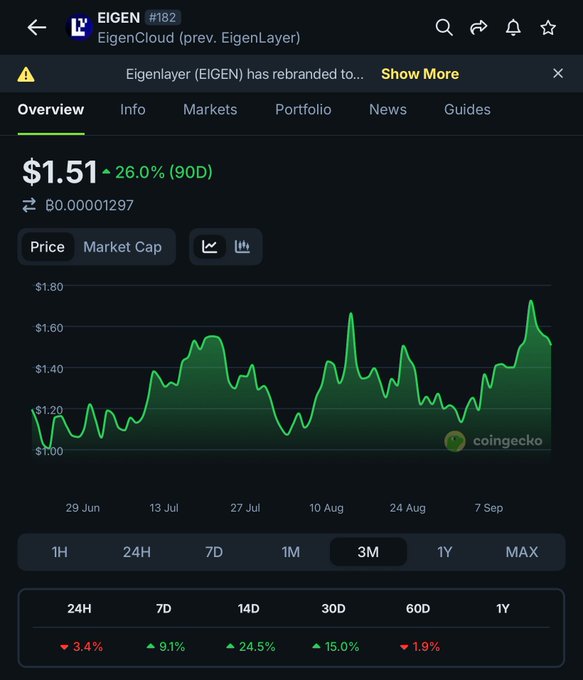Dismiss the rebrand notice banner
Viewport: 583px width, 680px height.
point(558,73)
